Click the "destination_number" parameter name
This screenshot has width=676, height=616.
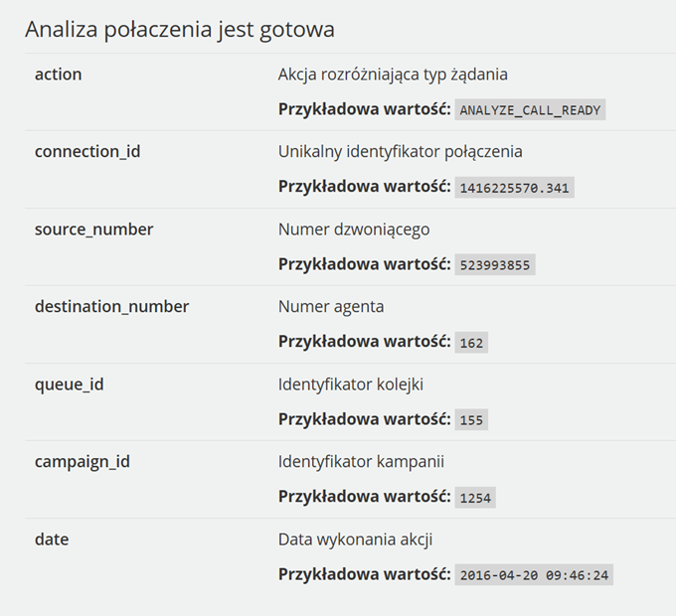pyautogui.click(x=111, y=307)
